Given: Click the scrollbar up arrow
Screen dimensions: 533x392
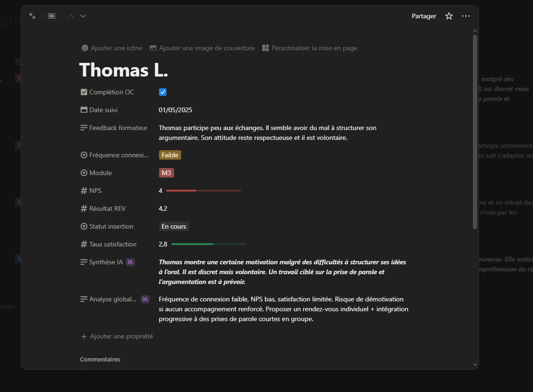Looking at the screenshot, I should click(475, 31).
